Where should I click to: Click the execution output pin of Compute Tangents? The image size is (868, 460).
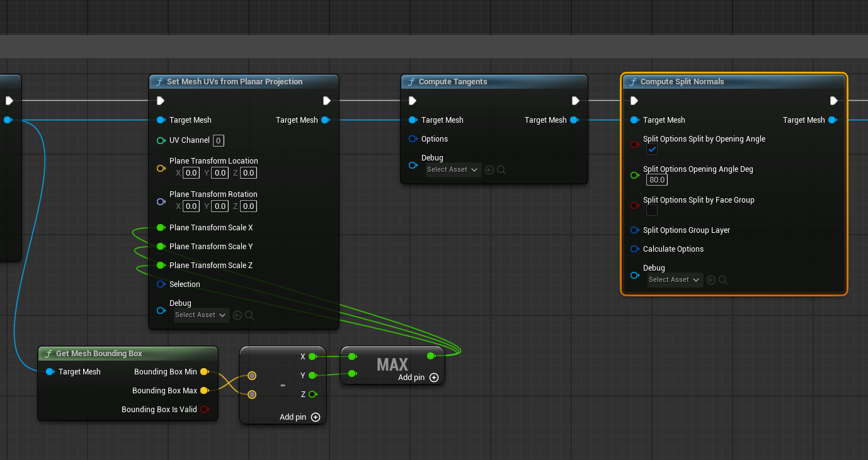(x=576, y=101)
